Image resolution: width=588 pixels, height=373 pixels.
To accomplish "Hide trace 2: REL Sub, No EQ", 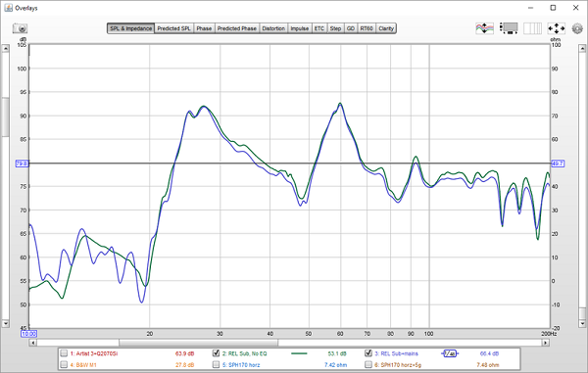I will point(216,353).
